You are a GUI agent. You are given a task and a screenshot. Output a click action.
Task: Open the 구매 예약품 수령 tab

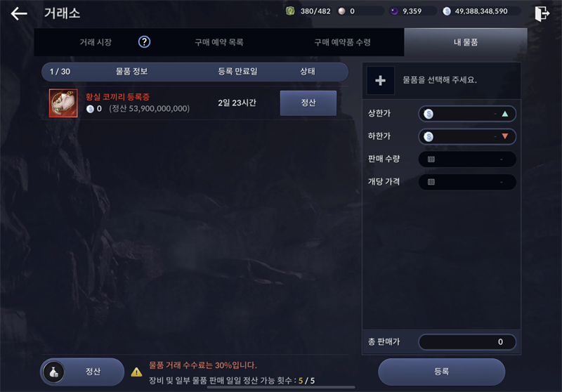342,42
